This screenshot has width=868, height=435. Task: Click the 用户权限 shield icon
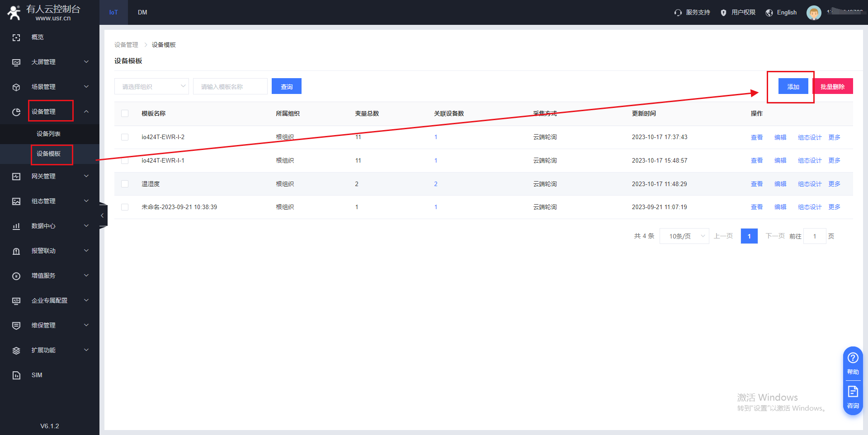click(x=723, y=13)
